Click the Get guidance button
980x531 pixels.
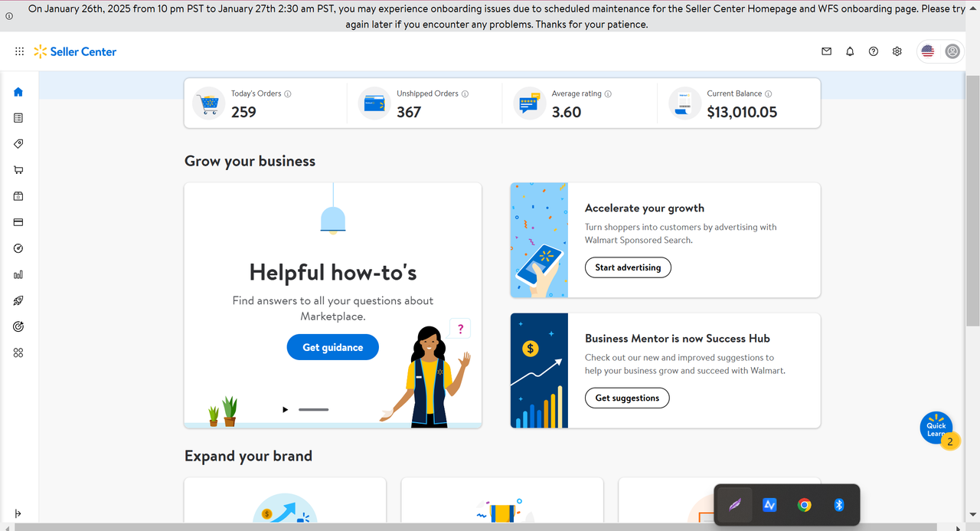click(333, 347)
